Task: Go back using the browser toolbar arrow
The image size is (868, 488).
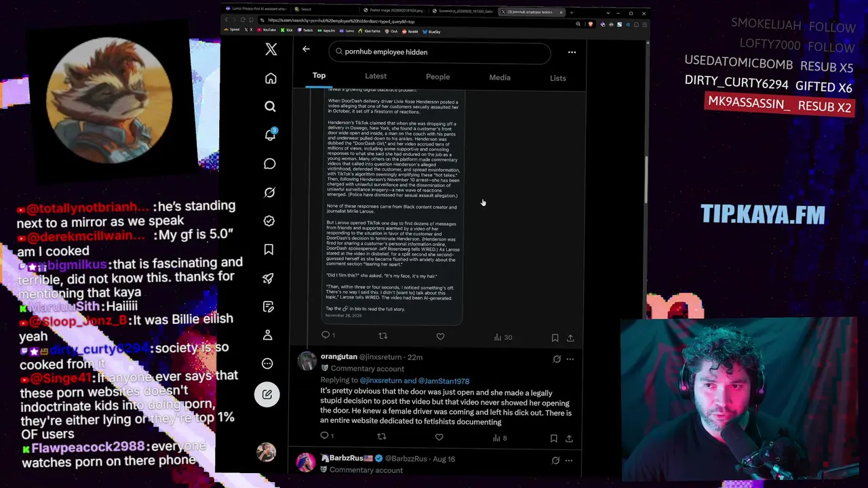Action: (x=227, y=20)
